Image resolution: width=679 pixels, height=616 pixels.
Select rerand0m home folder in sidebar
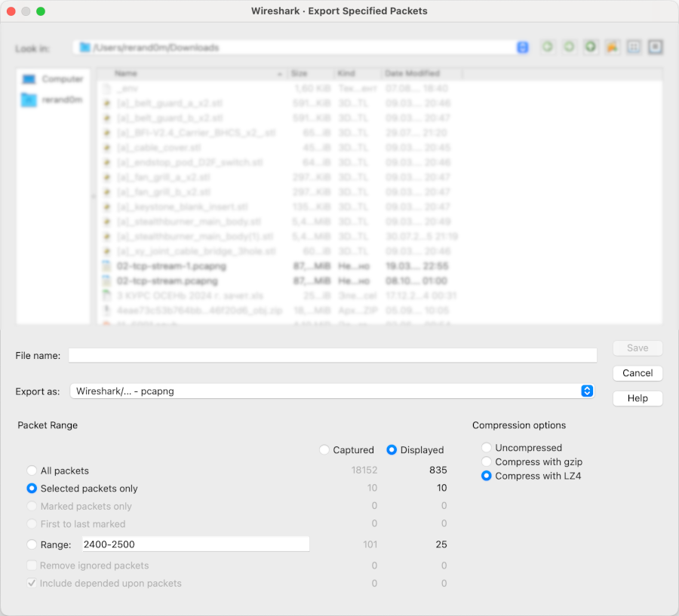[x=52, y=100]
